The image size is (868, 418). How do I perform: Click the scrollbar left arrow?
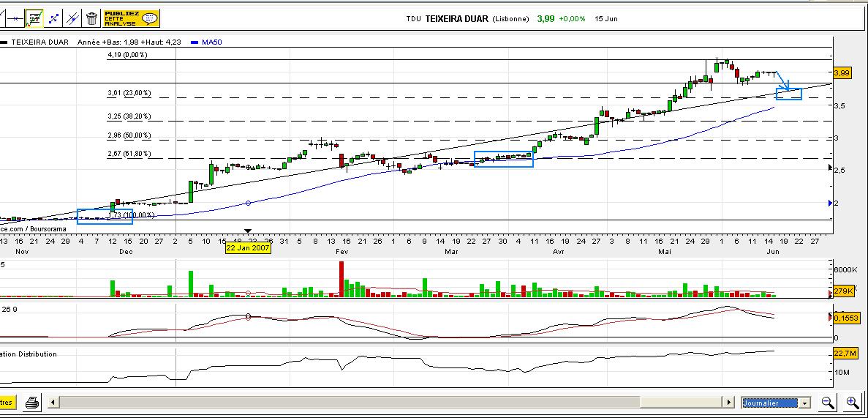53,403
